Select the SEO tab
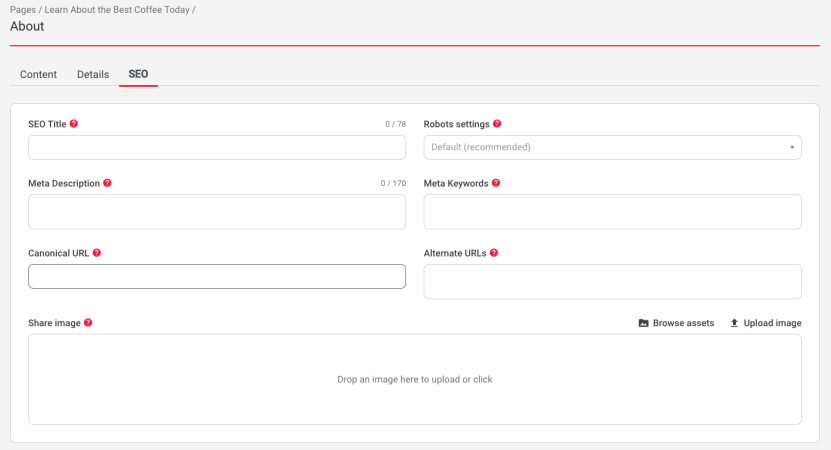Image resolution: width=831 pixels, height=450 pixels. click(138, 74)
